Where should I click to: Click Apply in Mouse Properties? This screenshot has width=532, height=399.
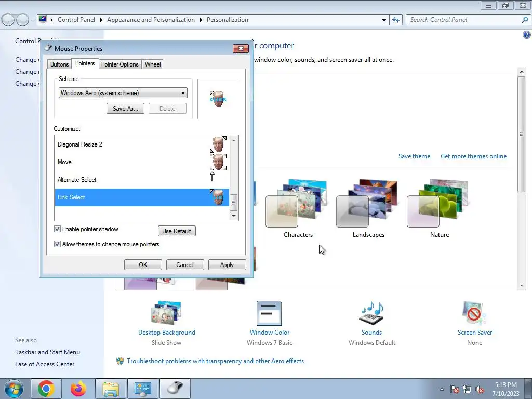[x=227, y=265]
